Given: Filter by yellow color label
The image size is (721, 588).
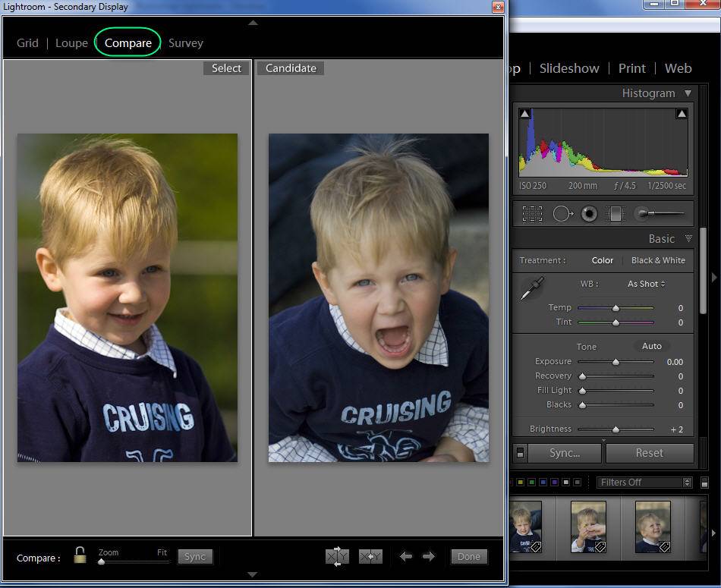Looking at the screenshot, I should 520,483.
